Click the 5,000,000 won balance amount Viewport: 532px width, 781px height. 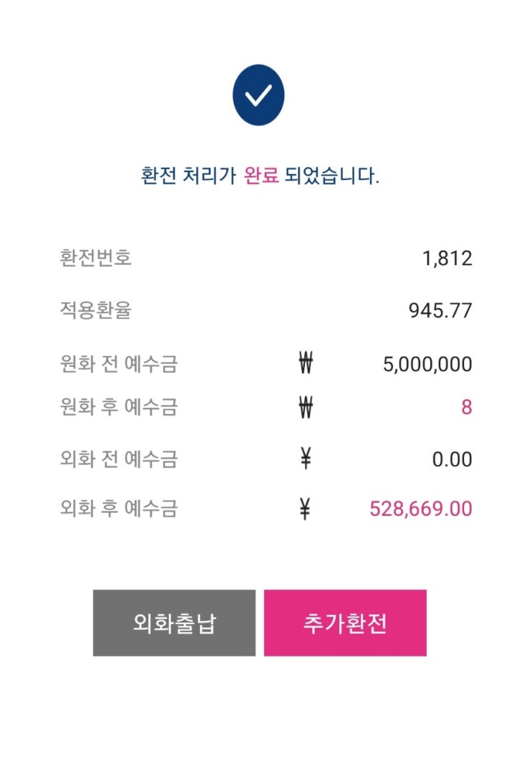427,364
